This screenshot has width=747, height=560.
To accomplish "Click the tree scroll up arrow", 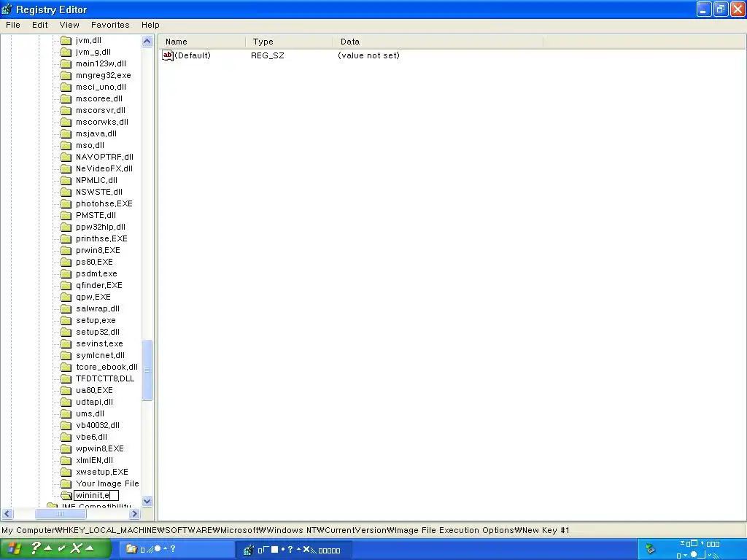I will pos(147,42).
